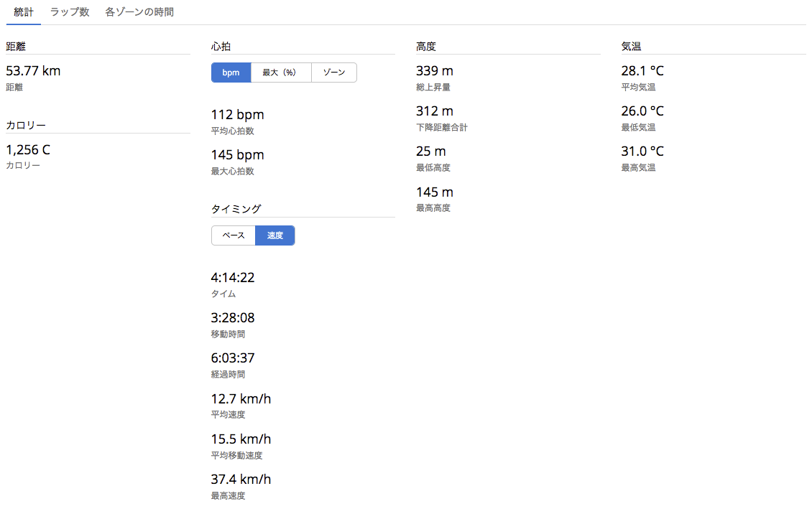The height and width of the screenshot is (509, 812).
Task: Open the ラップ数 tab
Action: (70, 12)
